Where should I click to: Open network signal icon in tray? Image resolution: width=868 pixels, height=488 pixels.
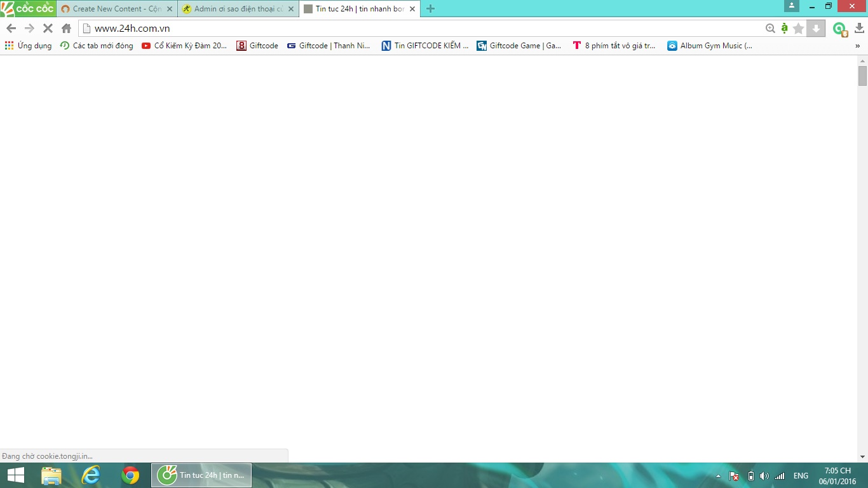click(780, 476)
